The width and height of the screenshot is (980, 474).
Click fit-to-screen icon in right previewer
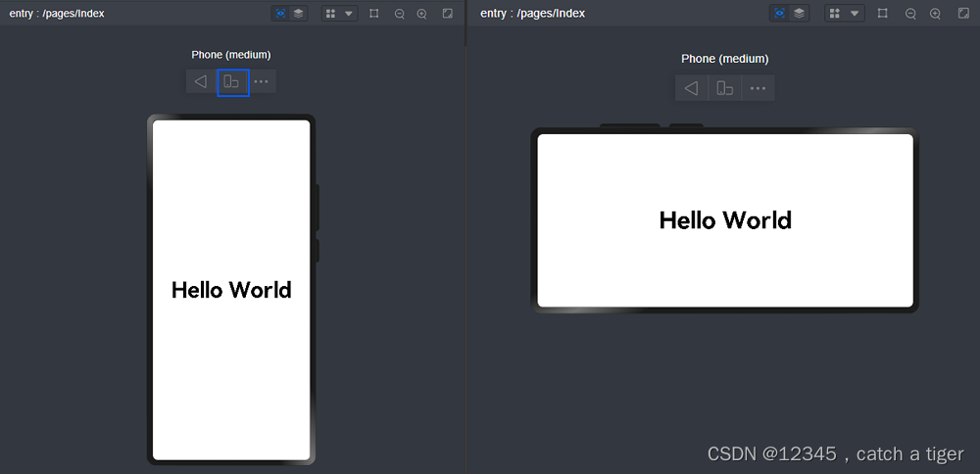(x=963, y=13)
